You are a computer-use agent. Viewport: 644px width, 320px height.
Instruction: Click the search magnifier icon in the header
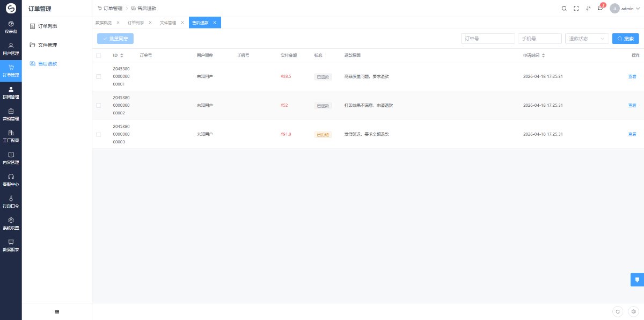point(563,8)
